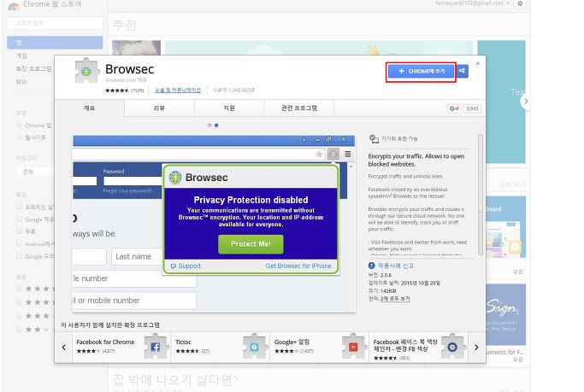The height and width of the screenshot is (392, 584).
Task: Open Chrome Web Store settings gear
Action: click(x=521, y=3)
